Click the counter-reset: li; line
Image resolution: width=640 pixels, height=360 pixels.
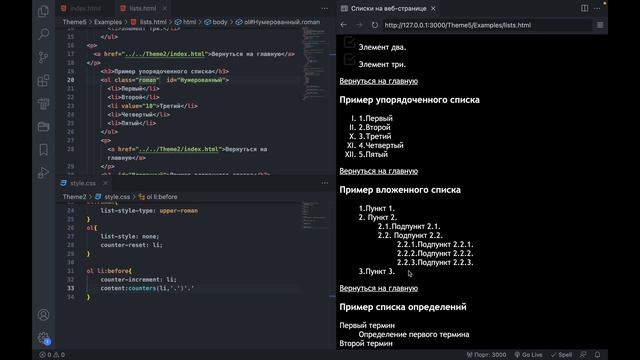pos(131,245)
